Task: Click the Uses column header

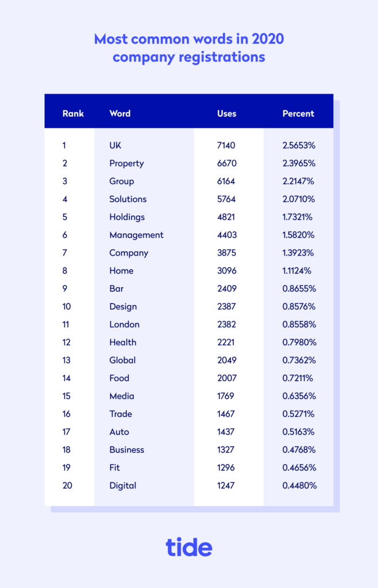Action: click(227, 114)
